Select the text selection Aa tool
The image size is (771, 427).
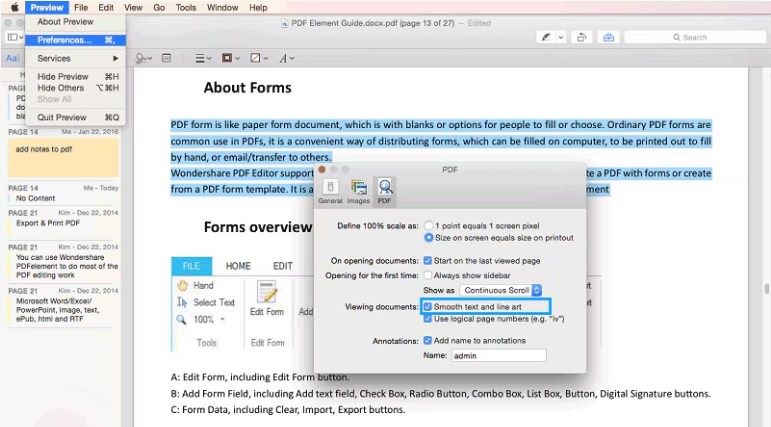click(x=12, y=58)
